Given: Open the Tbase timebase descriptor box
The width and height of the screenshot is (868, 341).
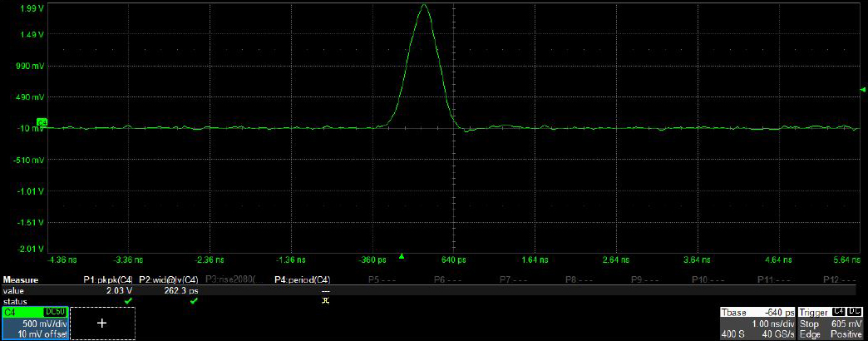Looking at the screenshot, I should pyautogui.click(x=757, y=323).
